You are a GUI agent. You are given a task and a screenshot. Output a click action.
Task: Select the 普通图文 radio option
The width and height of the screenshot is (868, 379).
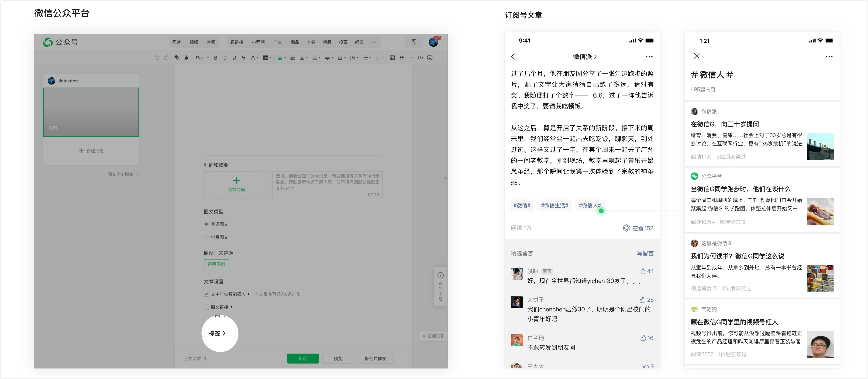(x=207, y=224)
